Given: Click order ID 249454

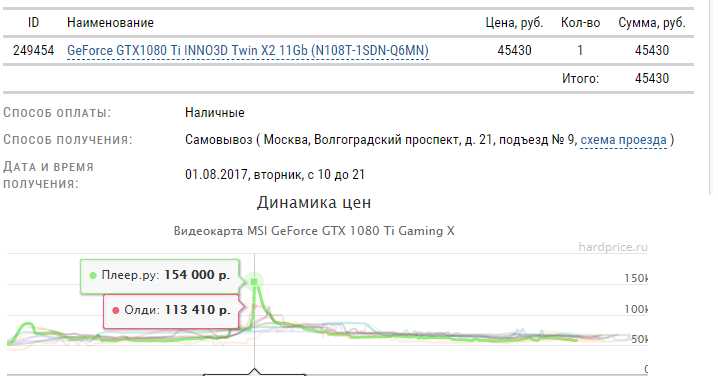Looking at the screenshot, I should [33, 50].
